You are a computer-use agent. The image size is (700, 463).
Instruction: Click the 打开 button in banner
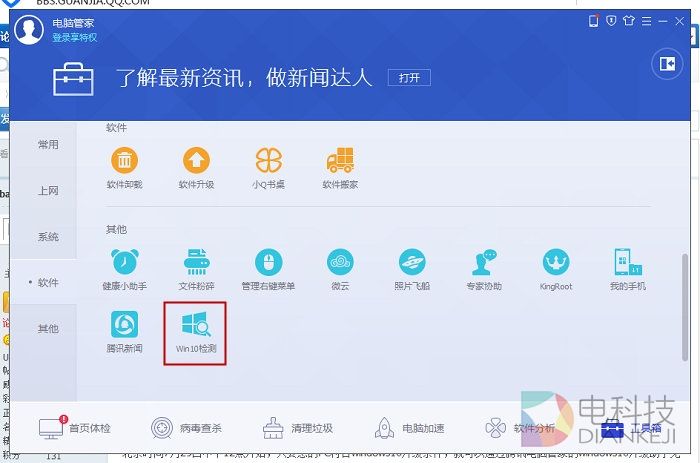click(409, 78)
